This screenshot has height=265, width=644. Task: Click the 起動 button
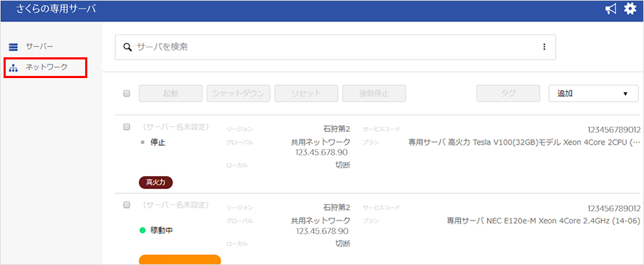pos(170,94)
